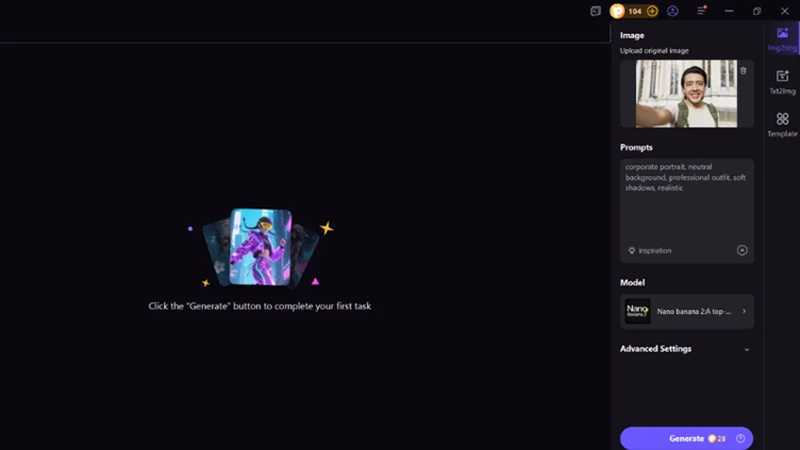
Task: Click the 'Model' section heading
Action: [632, 282]
